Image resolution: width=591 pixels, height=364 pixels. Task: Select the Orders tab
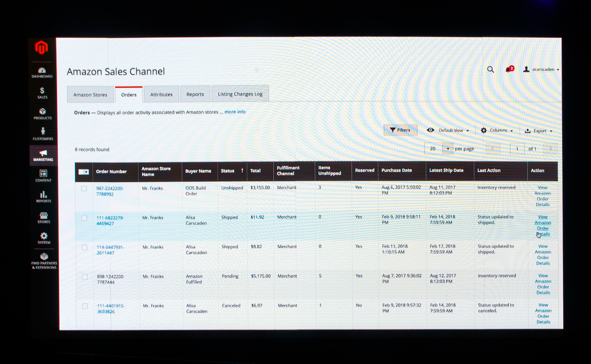pyautogui.click(x=129, y=95)
